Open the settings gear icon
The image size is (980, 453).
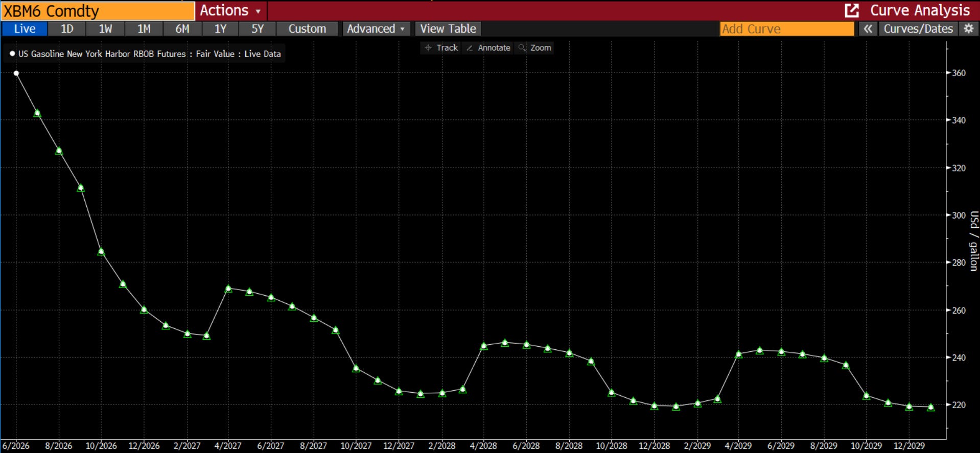click(x=968, y=29)
